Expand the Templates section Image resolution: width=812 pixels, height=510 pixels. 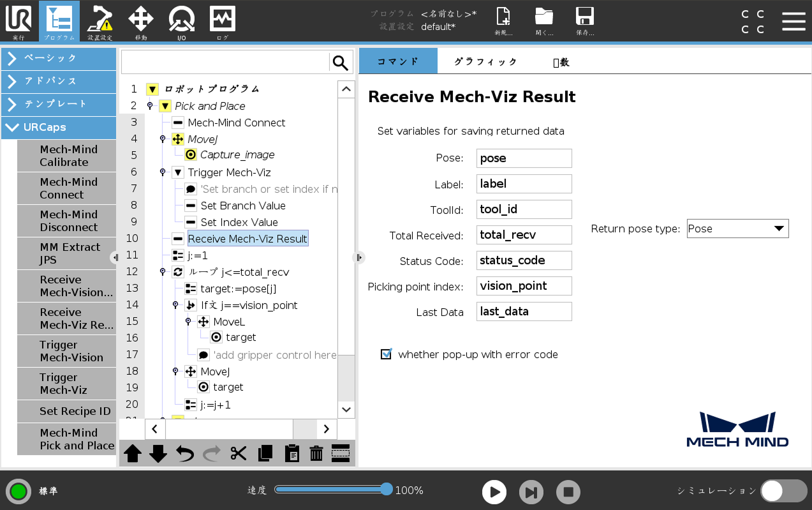click(59, 104)
